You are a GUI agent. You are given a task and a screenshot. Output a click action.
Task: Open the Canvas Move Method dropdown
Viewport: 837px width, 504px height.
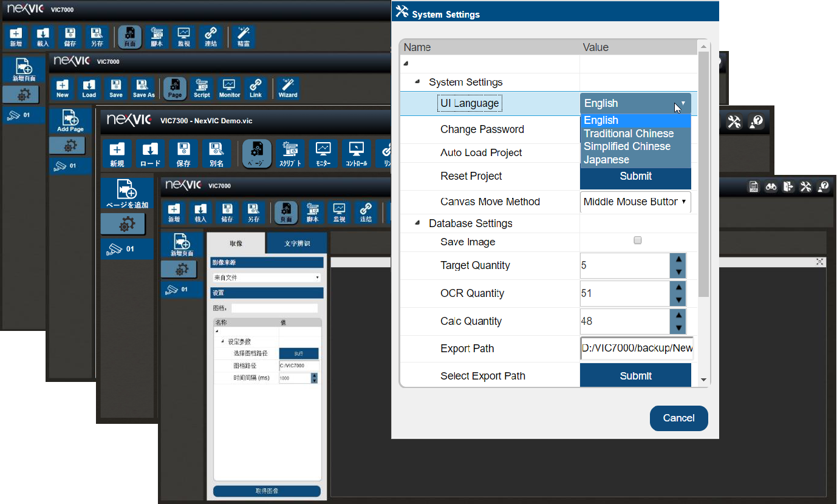635,202
